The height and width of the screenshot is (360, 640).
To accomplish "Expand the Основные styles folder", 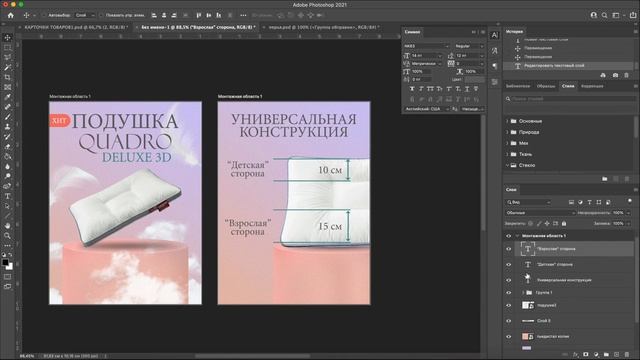I will coord(507,121).
